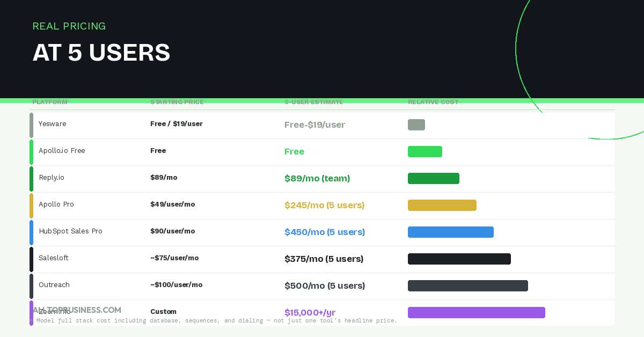Click the footnote about full stack cost

pyautogui.click(x=215, y=321)
